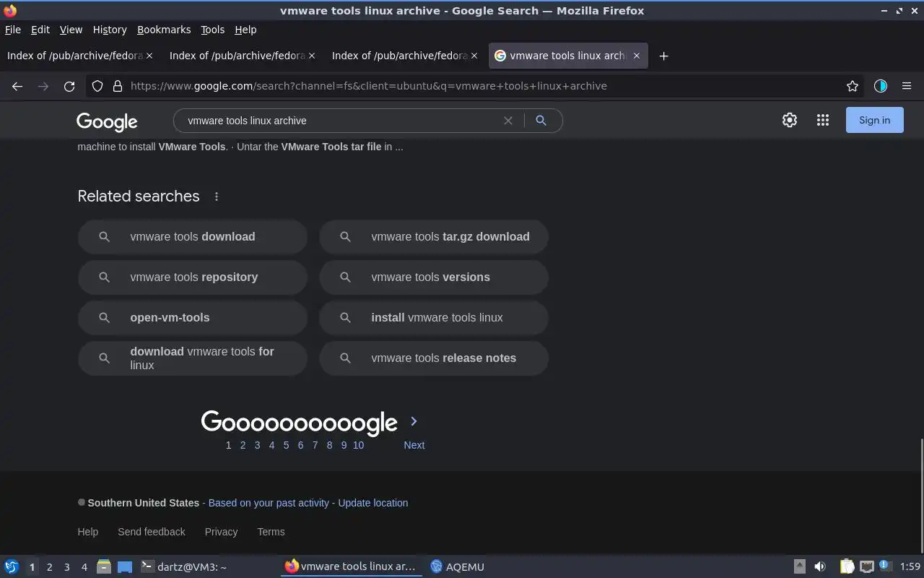
Task: Open a new tab with the plus button
Action: click(x=663, y=56)
